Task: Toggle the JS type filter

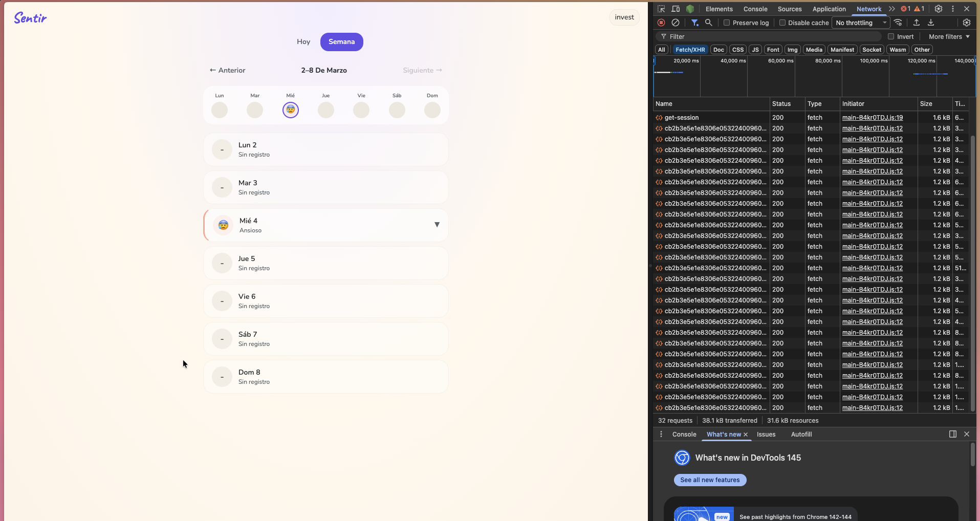Action: click(755, 50)
